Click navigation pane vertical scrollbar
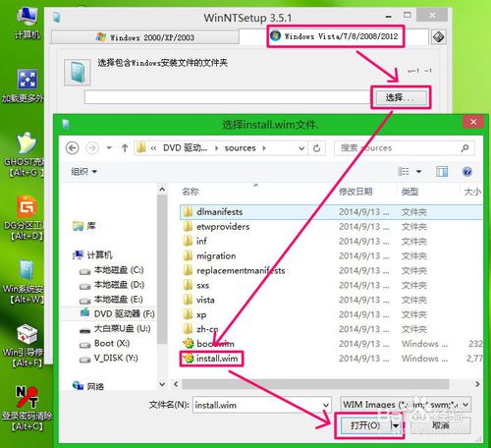This screenshot has width=491, height=448. tap(162, 268)
